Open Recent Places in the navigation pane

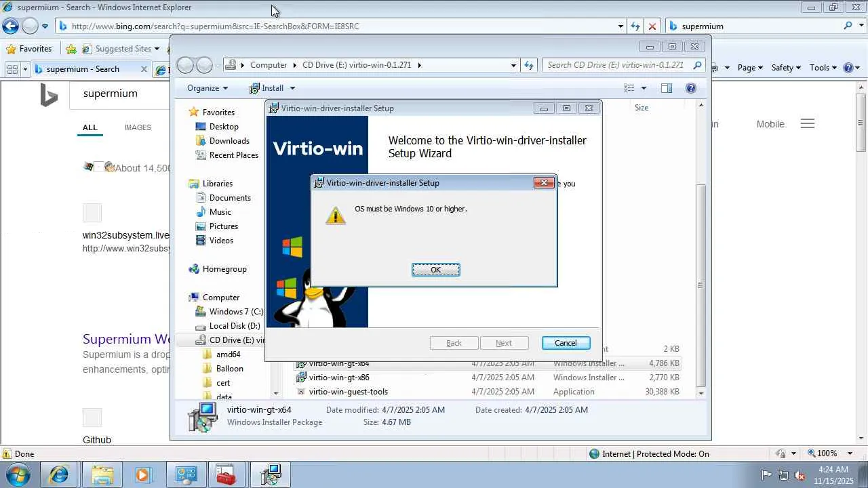click(x=234, y=155)
